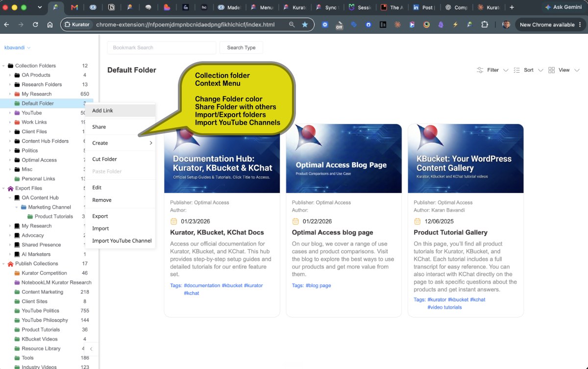Expand the Advocacy folder arrow
Viewport: 588px width, 369px height.
(10, 235)
